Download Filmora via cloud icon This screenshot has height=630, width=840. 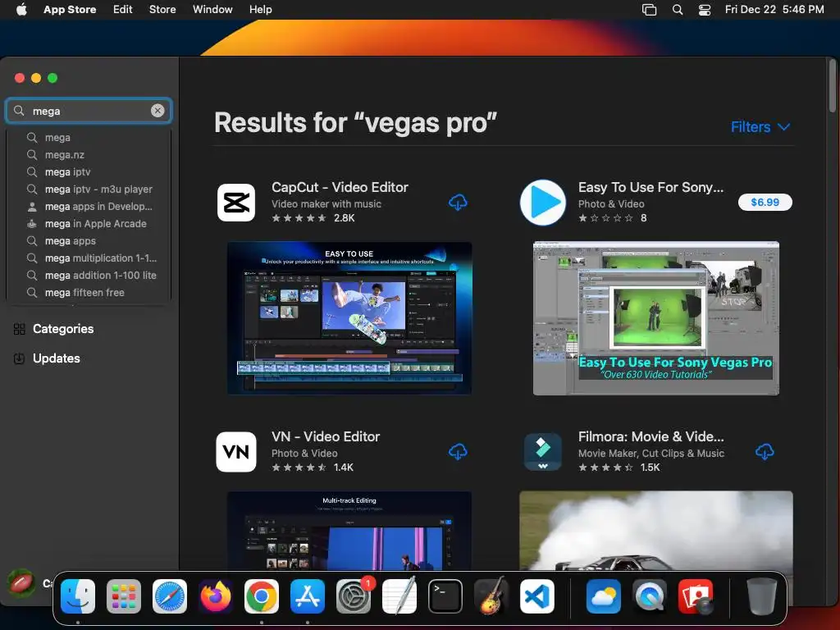(765, 452)
